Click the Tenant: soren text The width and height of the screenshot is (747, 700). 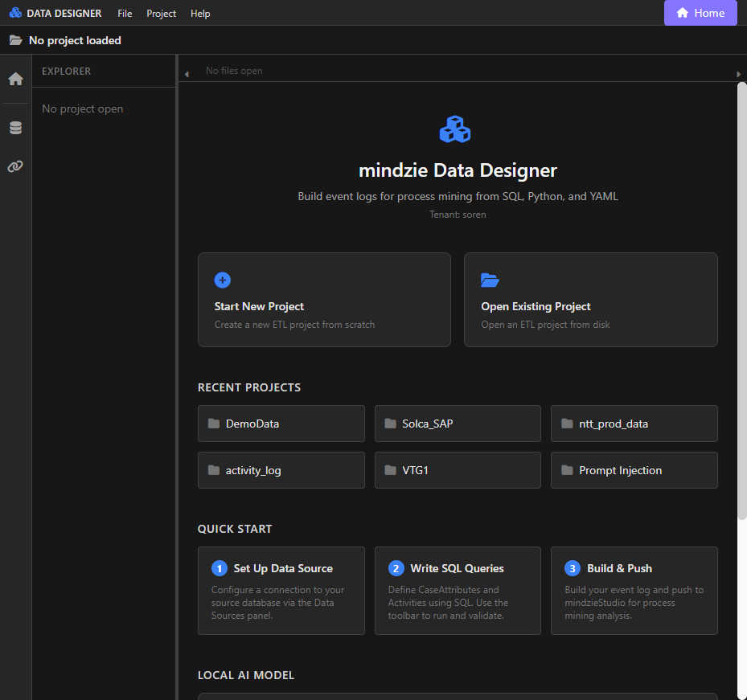458,215
